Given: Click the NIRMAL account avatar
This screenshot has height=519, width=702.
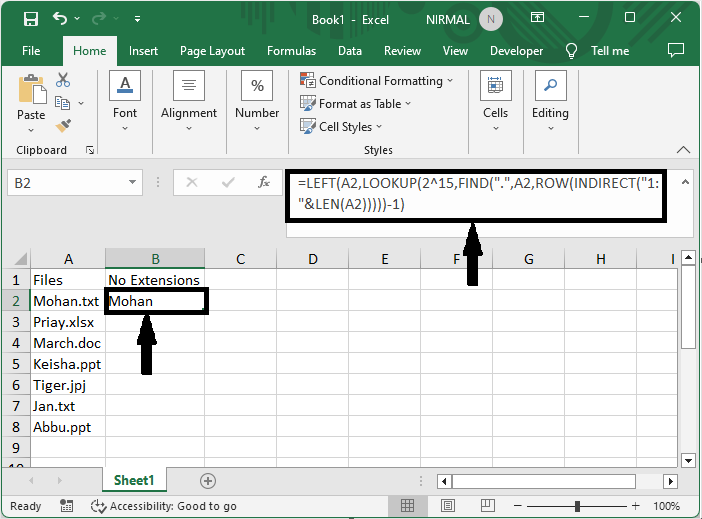Looking at the screenshot, I should click(x=491, y=19).
